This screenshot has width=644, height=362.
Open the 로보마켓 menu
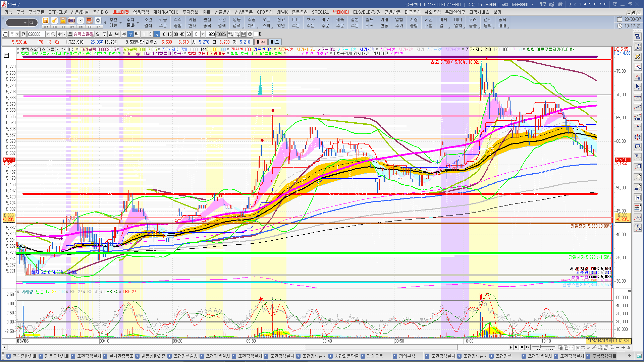pos(121,12)
